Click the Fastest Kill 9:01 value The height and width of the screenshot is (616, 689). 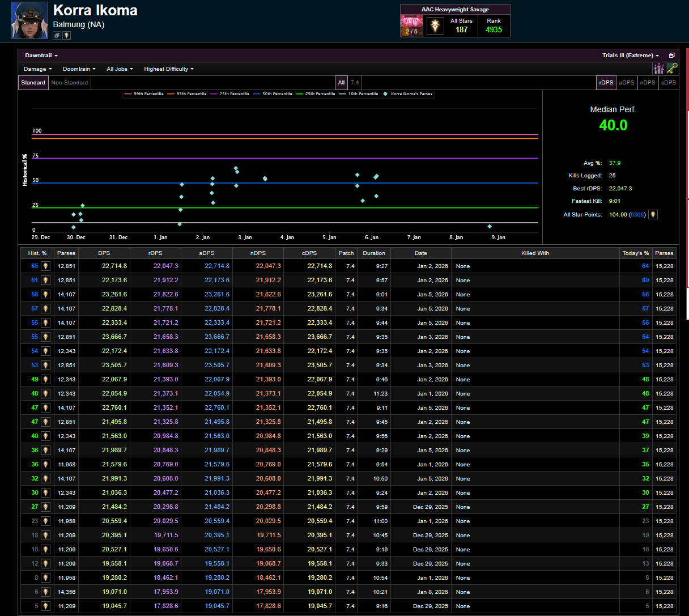pyautogui.click(x=615, y=201)
